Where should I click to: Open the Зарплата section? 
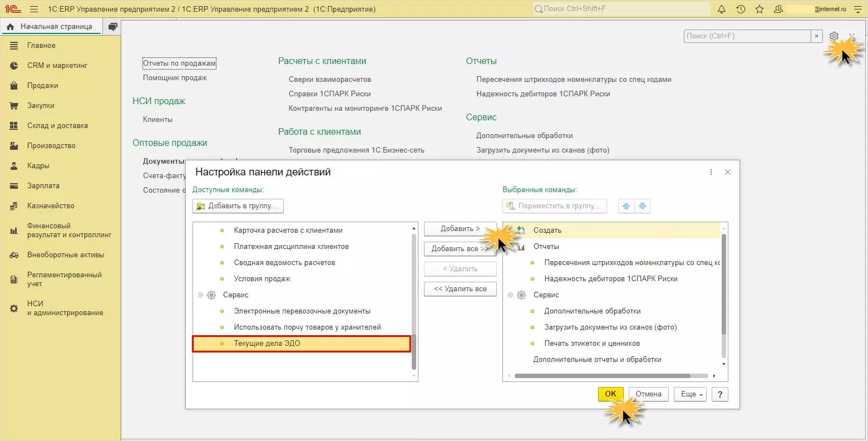coord(43,186)
